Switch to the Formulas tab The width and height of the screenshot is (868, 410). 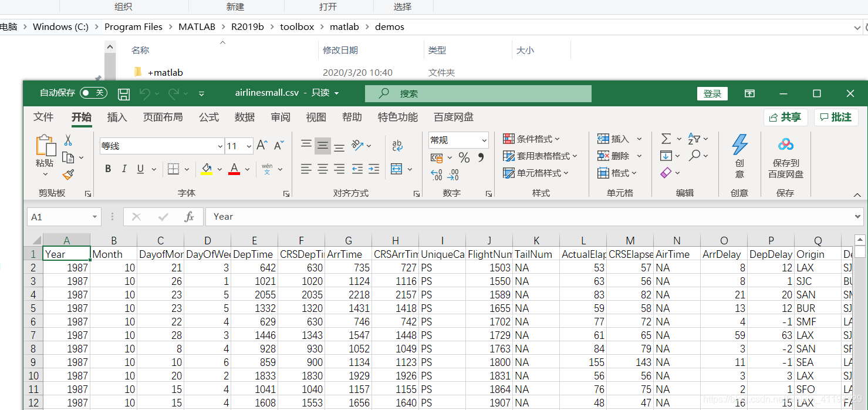point(209,117)
